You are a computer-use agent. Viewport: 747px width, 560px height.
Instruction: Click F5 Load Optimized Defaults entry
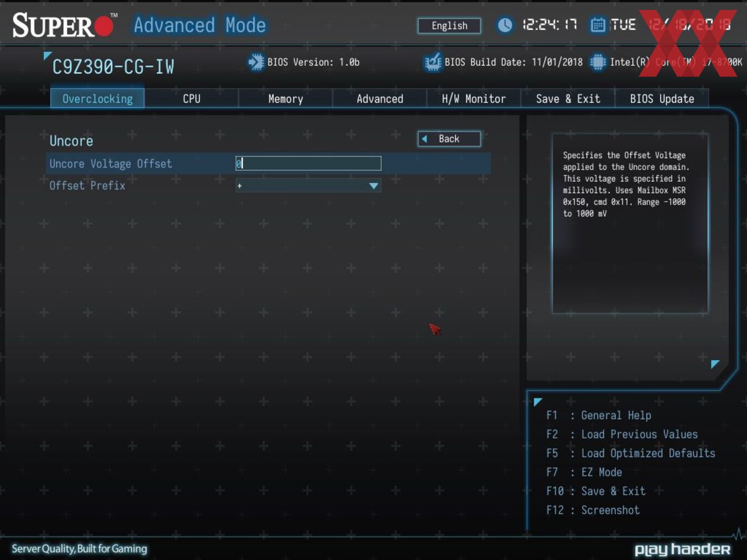click(631, 453)
